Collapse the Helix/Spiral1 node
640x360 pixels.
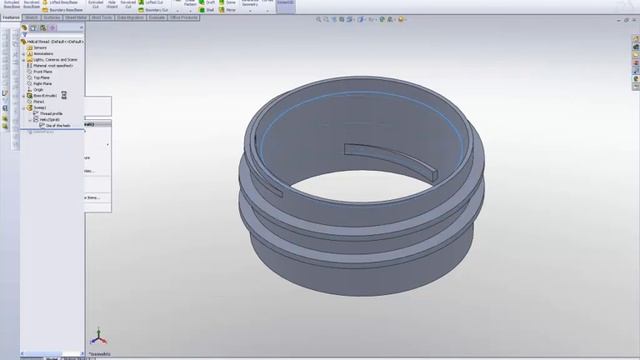30,120
